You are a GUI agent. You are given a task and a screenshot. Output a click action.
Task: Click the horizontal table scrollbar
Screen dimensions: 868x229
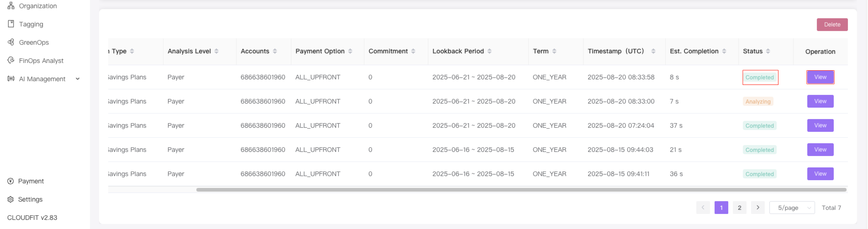(521, 190)
